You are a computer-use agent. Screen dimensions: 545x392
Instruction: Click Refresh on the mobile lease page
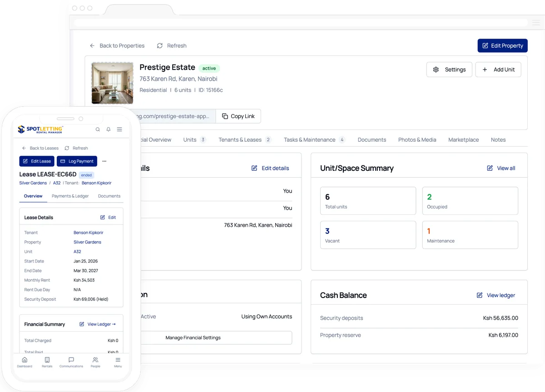click(x=76, y=148)
